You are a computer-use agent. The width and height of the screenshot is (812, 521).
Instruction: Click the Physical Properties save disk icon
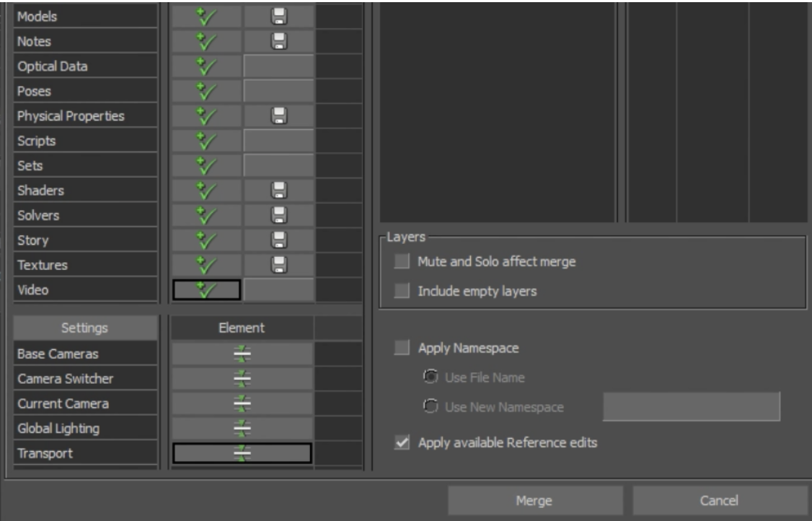pos(278,115)
